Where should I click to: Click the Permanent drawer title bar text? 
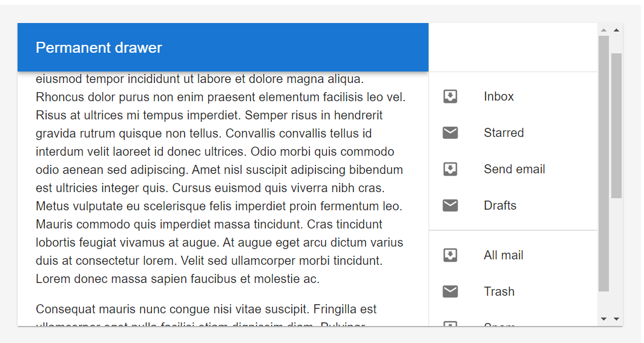99,48
